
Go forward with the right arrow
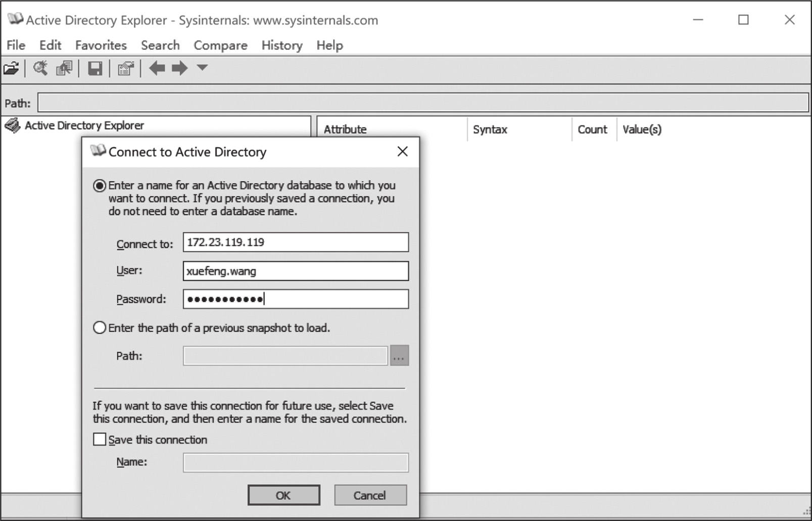tap(179, 68)
